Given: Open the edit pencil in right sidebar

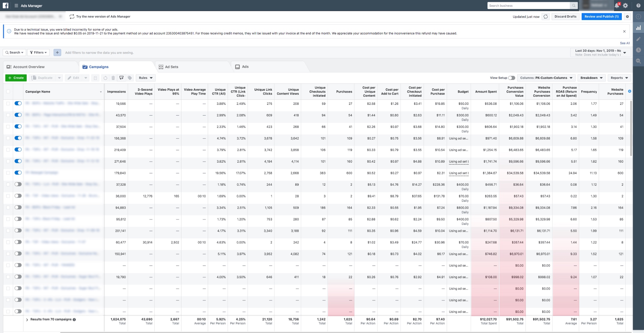Looking at the screenshot, I should pos(639,39).
